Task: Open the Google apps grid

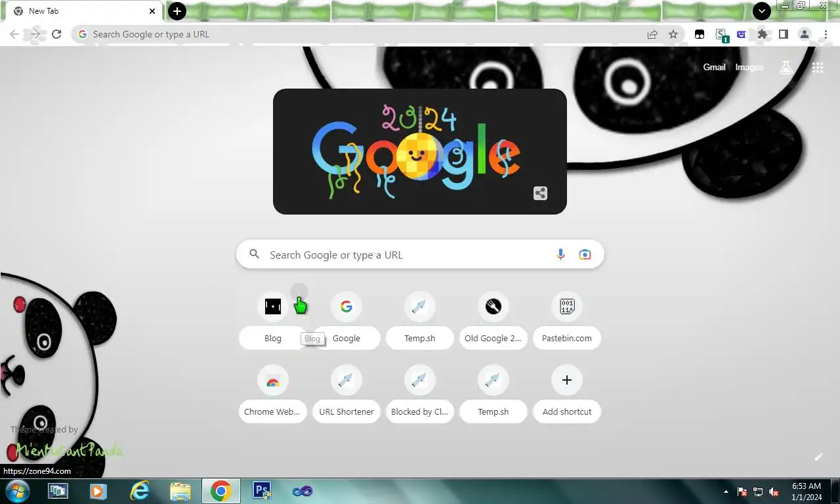Action: (818, 67)
